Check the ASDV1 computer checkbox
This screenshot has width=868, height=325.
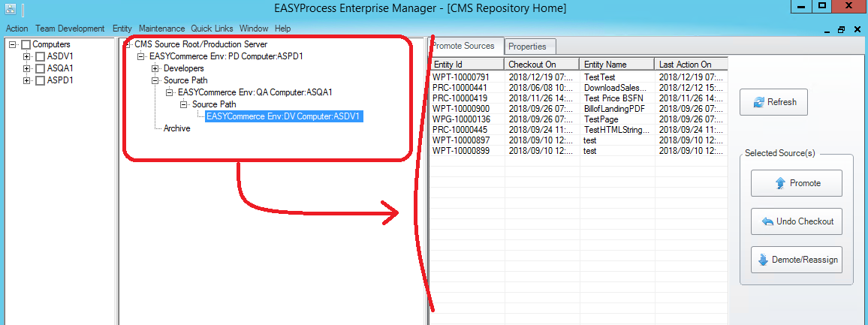tap(40, 56)
